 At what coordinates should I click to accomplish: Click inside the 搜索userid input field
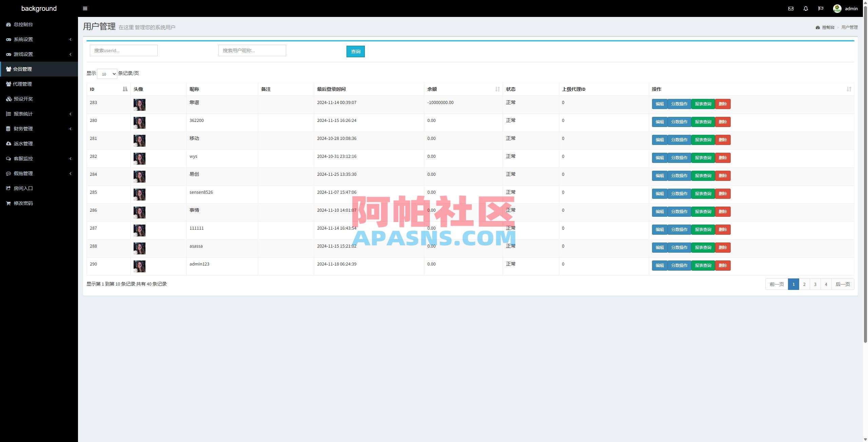(x=123, y=50)
